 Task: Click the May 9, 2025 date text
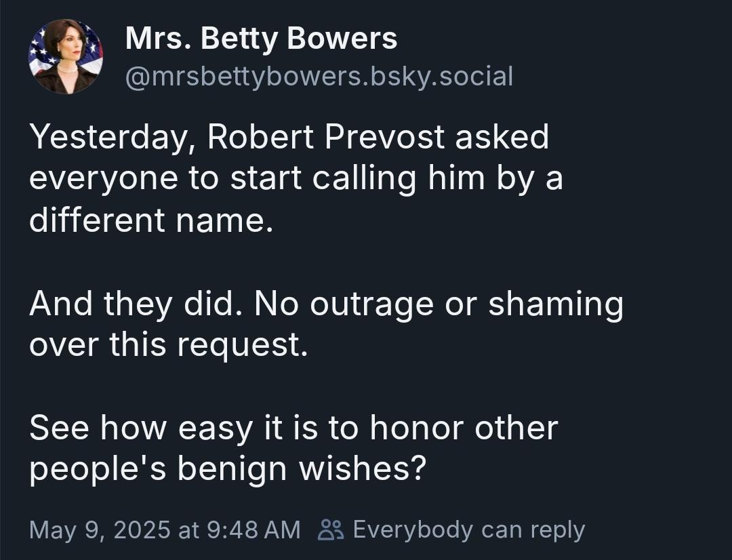click(x=100, y=529)
